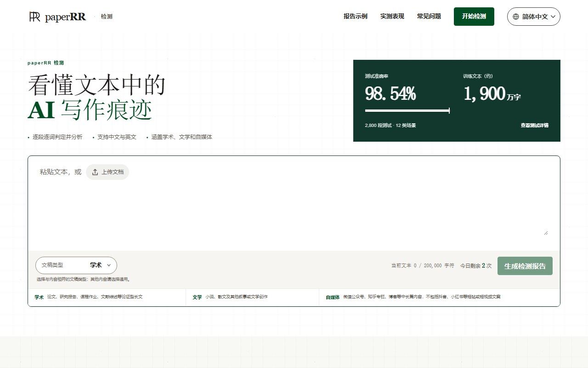Click the paperRR 检测 small label

click(45, 63)
